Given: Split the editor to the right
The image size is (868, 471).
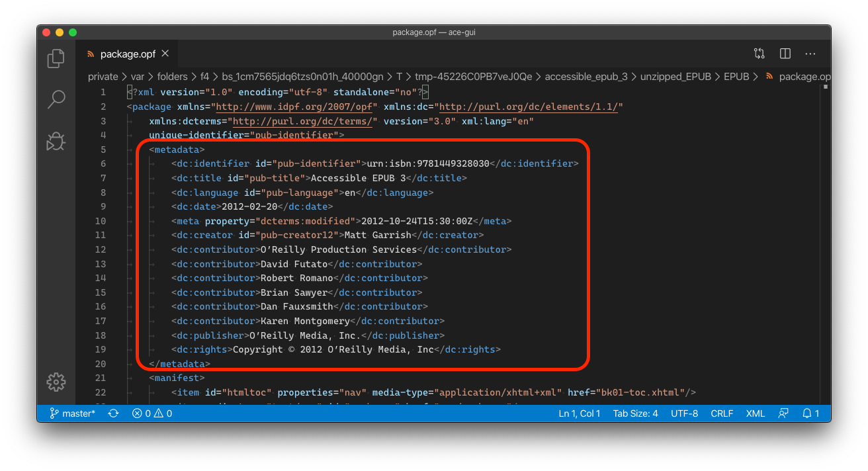Looking at the screenshot, I should 785,54.
